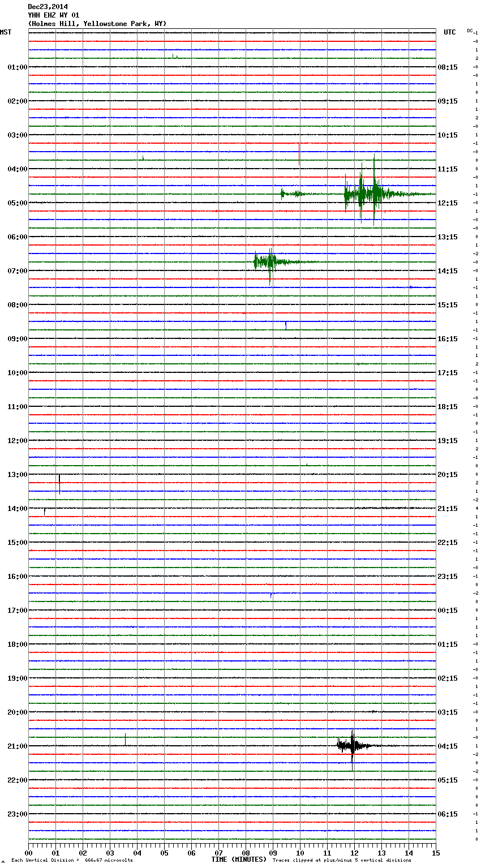Click the "UTC" column header
This screenshot has width=481, height=868.
tap(450, 32)
